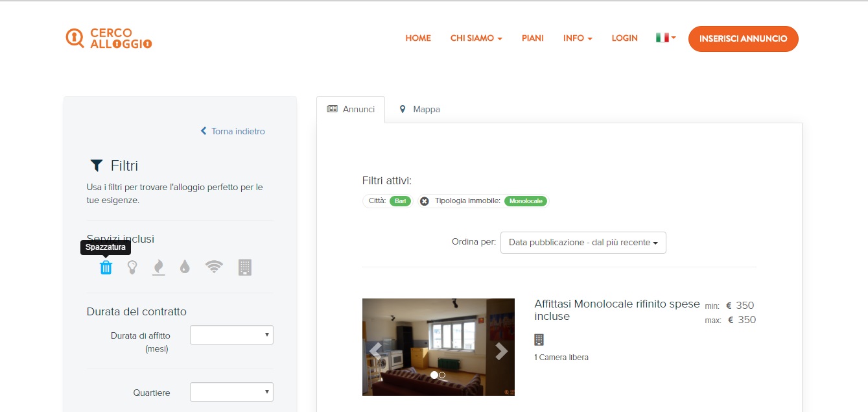Select the second carousel dot indicator

[442, 375]
